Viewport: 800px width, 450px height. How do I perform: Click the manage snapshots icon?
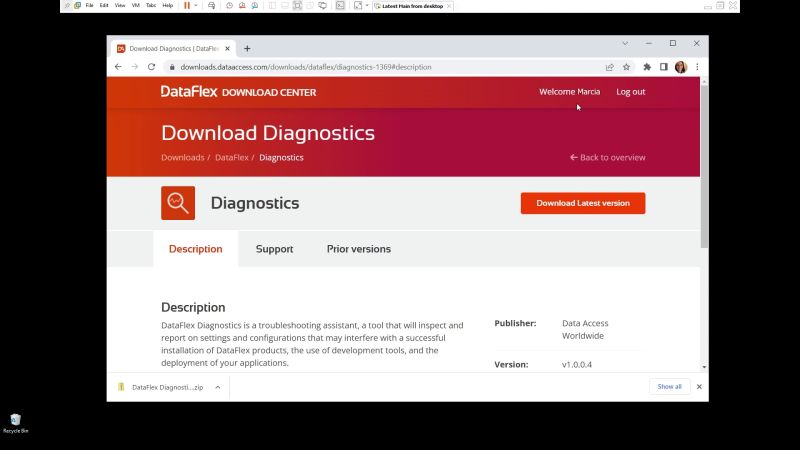coord(255,6)
